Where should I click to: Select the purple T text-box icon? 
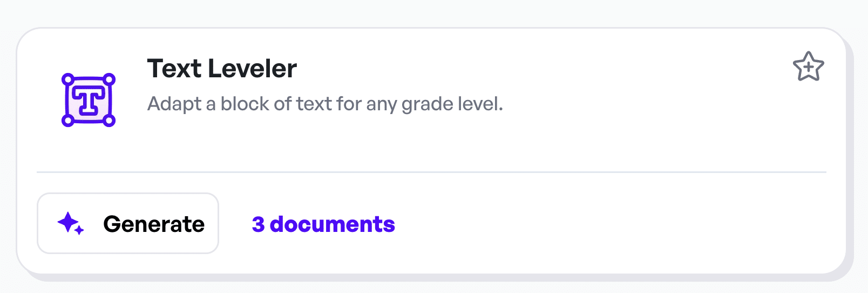89,100
